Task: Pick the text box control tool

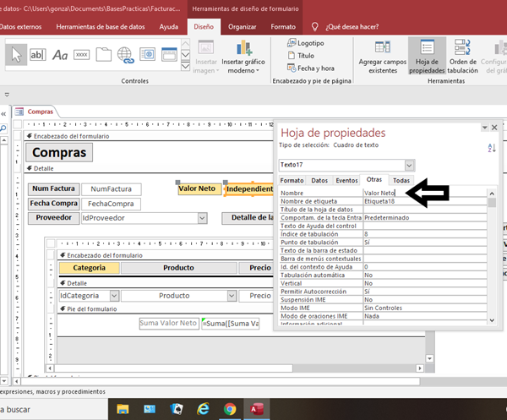Action: (38, 55)
